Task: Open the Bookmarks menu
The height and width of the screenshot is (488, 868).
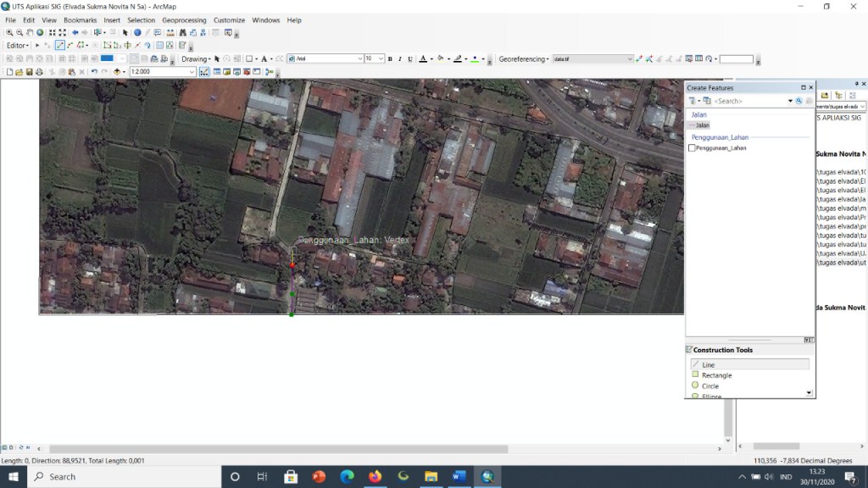Action: [81, 20]
